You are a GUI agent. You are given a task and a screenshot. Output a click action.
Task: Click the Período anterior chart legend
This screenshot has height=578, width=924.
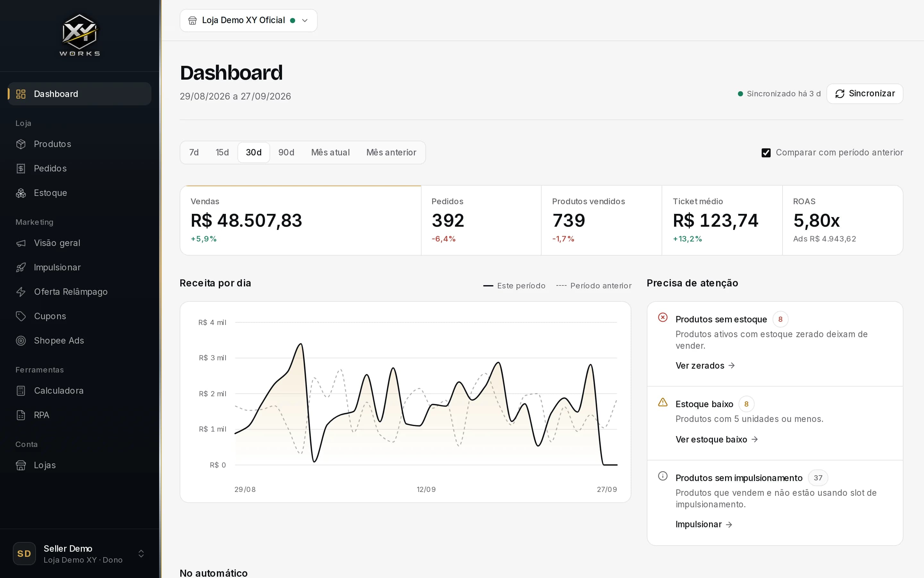(594, 286)
